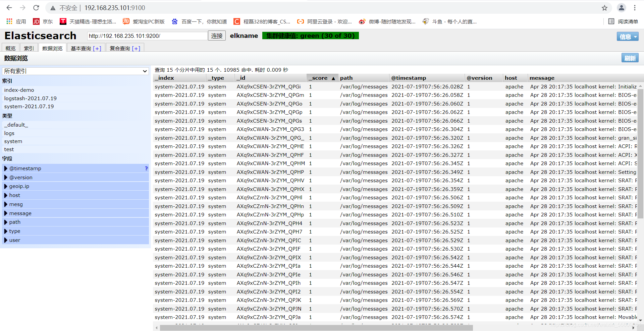This screenshot has width=644, height=331.
Task: Show help question mark for @timestamp
Action: tap(146, 169)
